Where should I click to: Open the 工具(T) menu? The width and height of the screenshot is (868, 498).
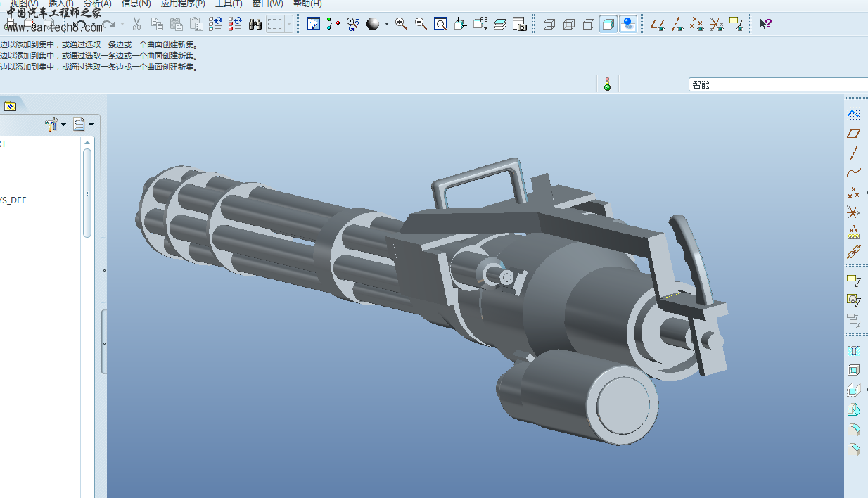click(229, 4)
